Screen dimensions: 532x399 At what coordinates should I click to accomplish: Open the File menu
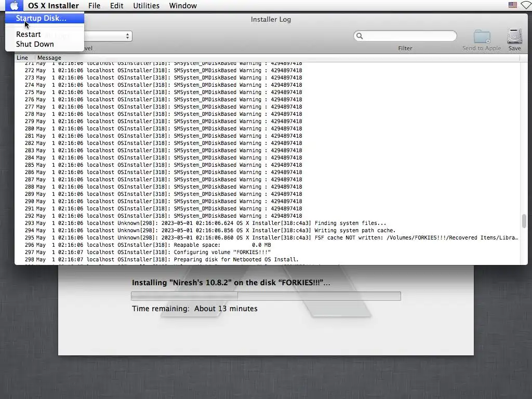tap(94, 5)
